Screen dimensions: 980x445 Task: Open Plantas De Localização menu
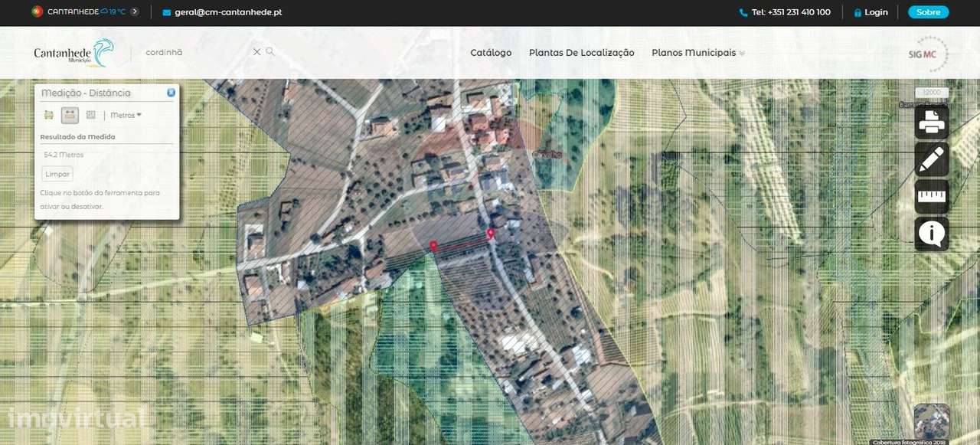pos(582,53)
